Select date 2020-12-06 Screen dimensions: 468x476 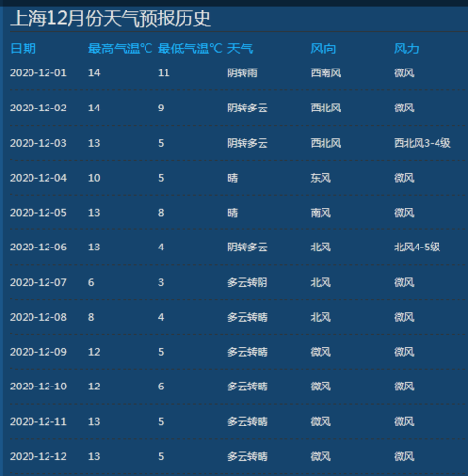coord(38,247)
